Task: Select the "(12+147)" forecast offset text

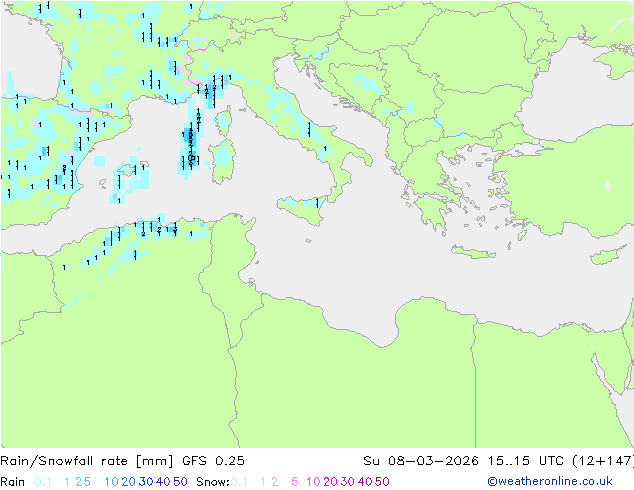Action: 603,461
